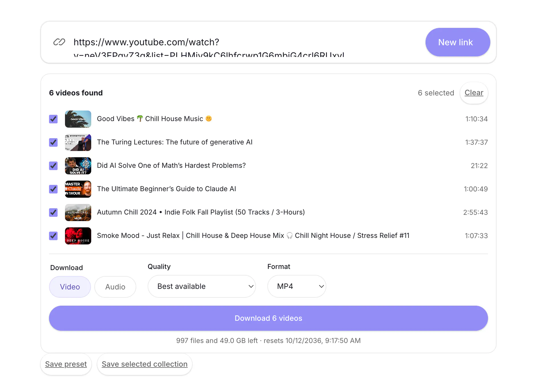Uncheck the Smoke Mood Just Relax checkbox
The image size is (541, 392).
(x=53, y=236)
